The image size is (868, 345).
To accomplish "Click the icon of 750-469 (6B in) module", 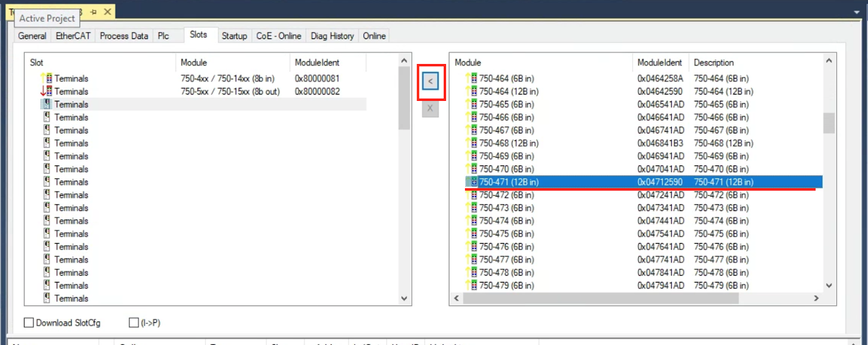I will click(x=473, y=156).
